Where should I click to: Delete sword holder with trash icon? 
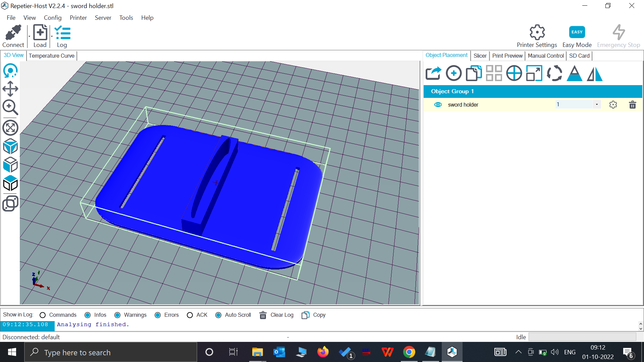click(x=632, y=105)
